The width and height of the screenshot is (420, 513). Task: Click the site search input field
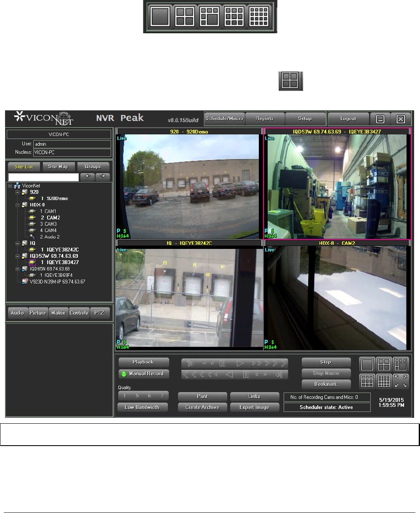(43, 177)
